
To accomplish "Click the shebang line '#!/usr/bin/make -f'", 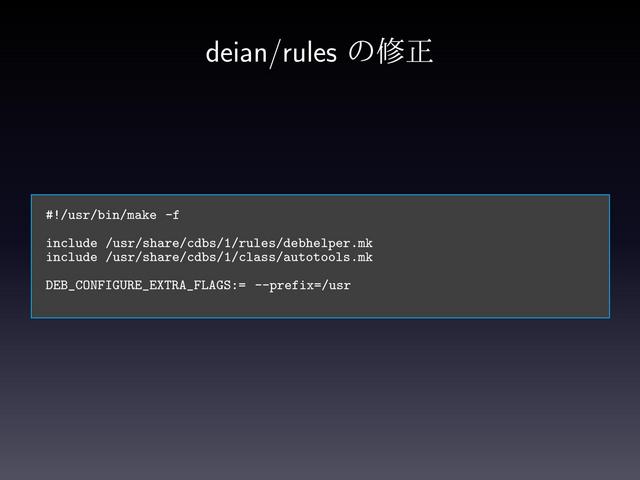I will [112, 215].
